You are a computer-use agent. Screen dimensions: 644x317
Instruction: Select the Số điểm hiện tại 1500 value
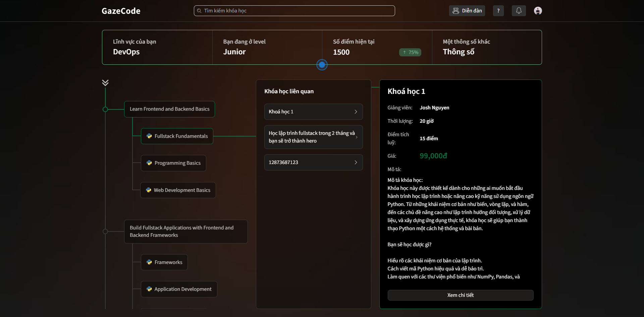341,52
